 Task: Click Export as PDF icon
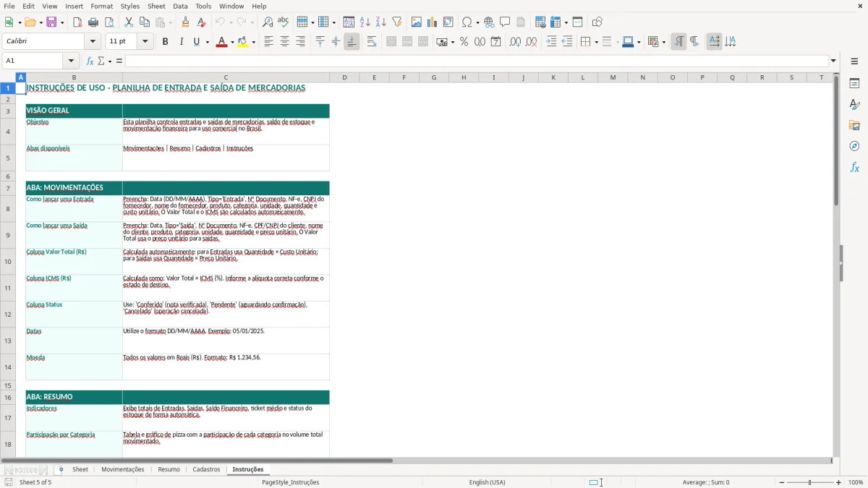(77, 22)
